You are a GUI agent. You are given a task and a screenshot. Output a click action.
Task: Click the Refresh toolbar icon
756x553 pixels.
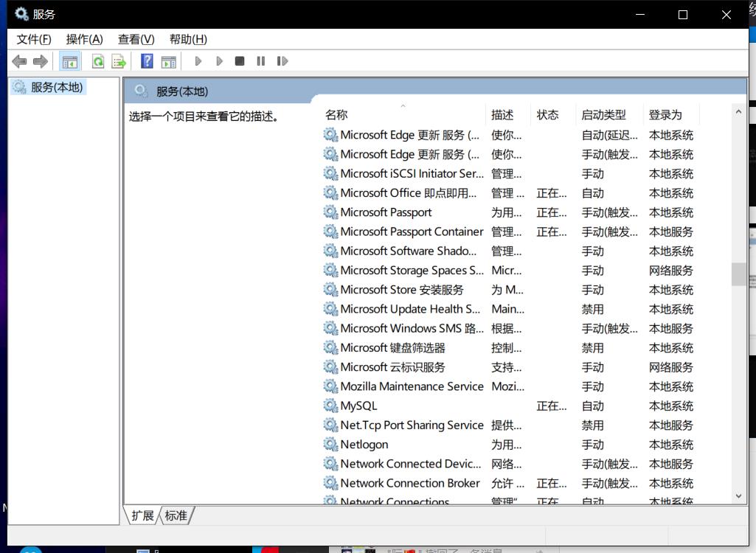pyautogui.click(x=98, y=61)
